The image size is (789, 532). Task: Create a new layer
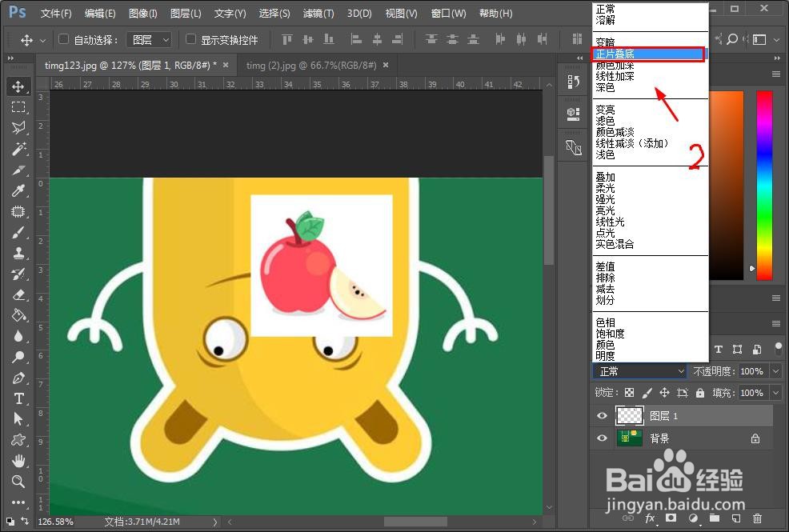pyautogui.click(x=735, y=518)
